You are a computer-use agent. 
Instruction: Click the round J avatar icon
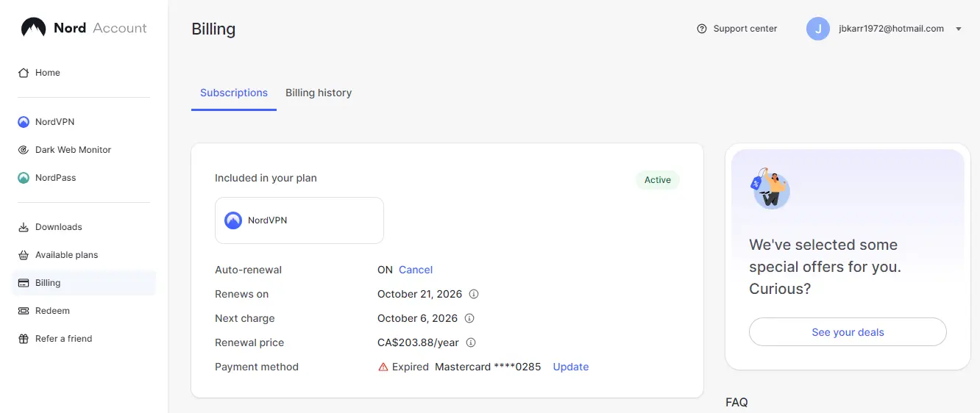click(x=818, y=29)
